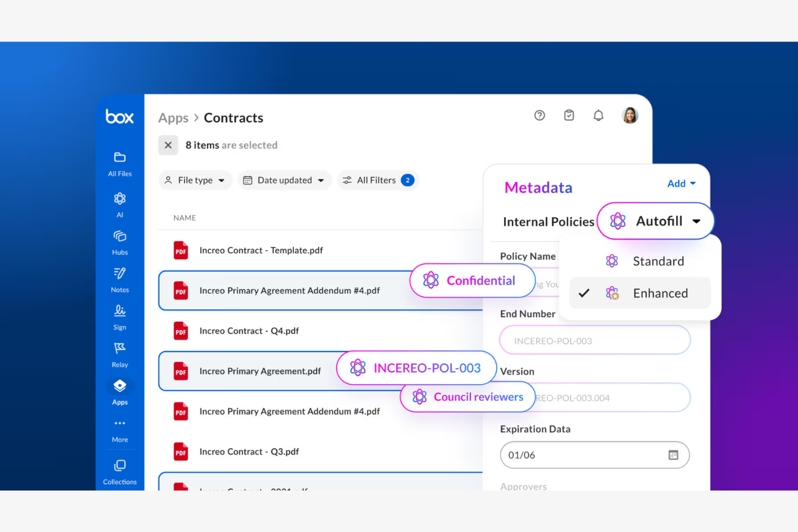Open Collections in the sidebar
Viewport: 798px width, 532px height.
pyautogui.click(x=119, y=468)
